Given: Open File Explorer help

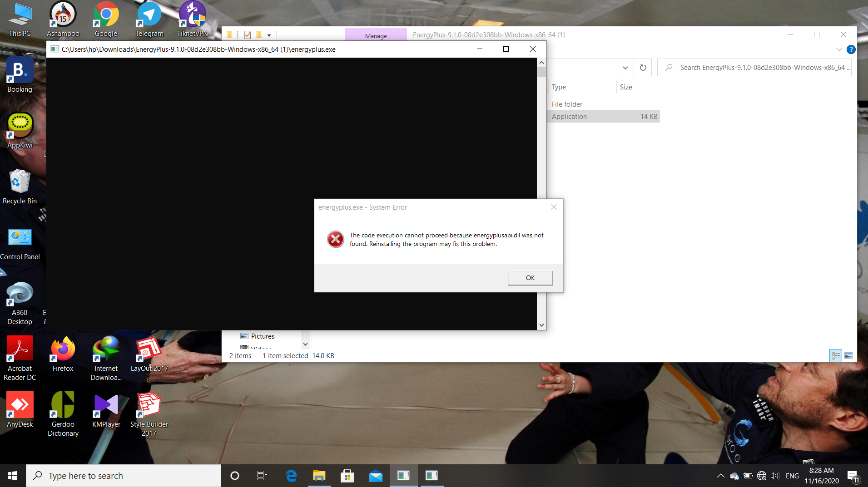Looking at the screenshot, I should pyautogui.click(x=851, y=49).
